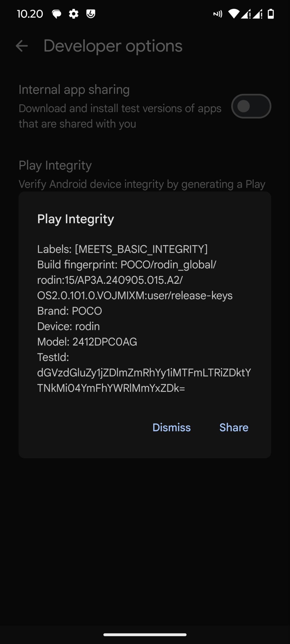This screenshot has width=290, height=644.
Task: Tap the Internal app sharing label
Action: click(x=74, y=90)
